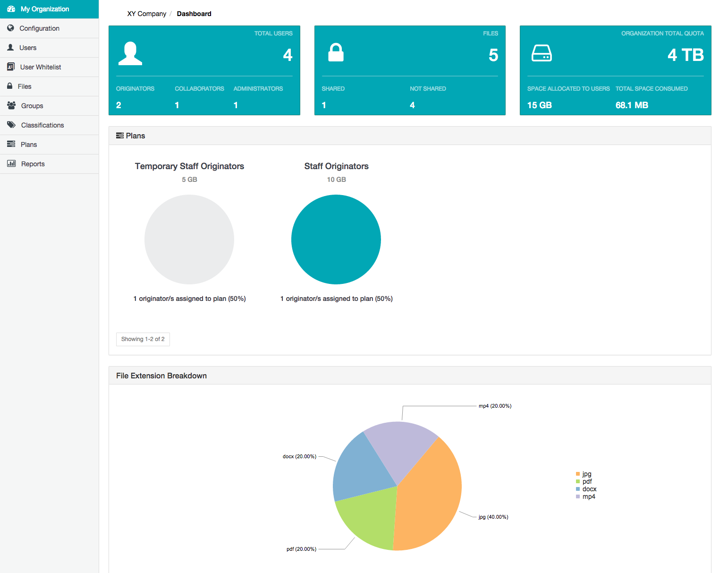Click the large lock icon in Files card
This screenshot has width=728, height=573.
click(x=336, y=52)
